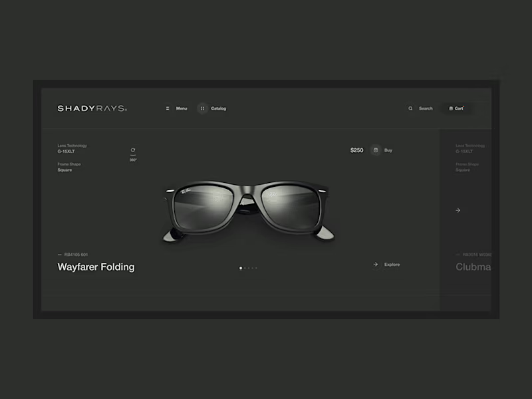This screenshot has width=532, height=399.
Task: Select the last carousel pagination dot
Action: 256,268
